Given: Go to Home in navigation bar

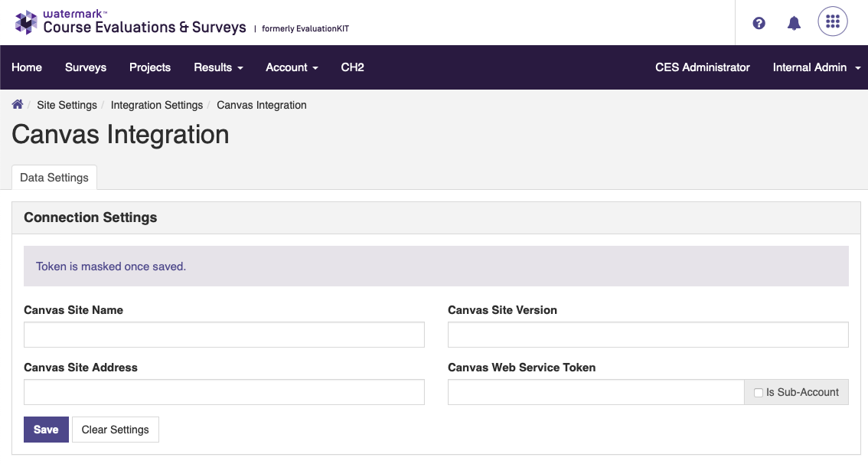Looking at the screenshot, I should click(x=27, y=67).
